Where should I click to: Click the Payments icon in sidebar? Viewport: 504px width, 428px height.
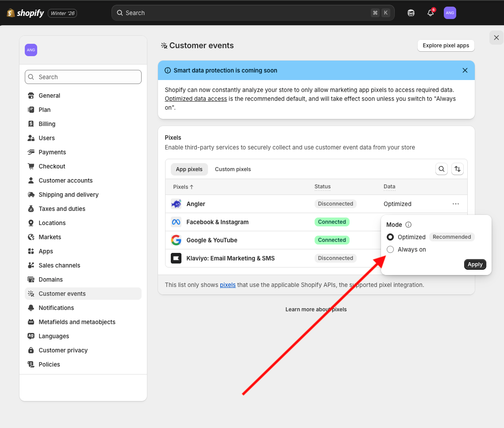pyautogui.click(x=31, y=152)
